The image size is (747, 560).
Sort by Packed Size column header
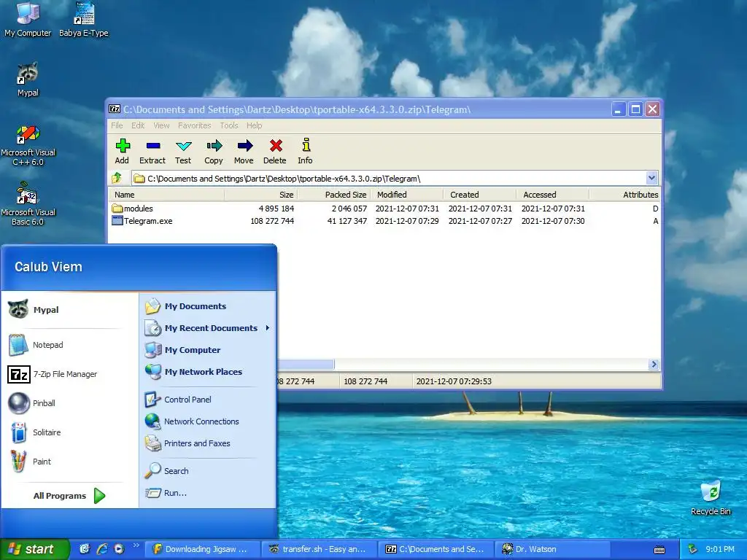point(334,194)
